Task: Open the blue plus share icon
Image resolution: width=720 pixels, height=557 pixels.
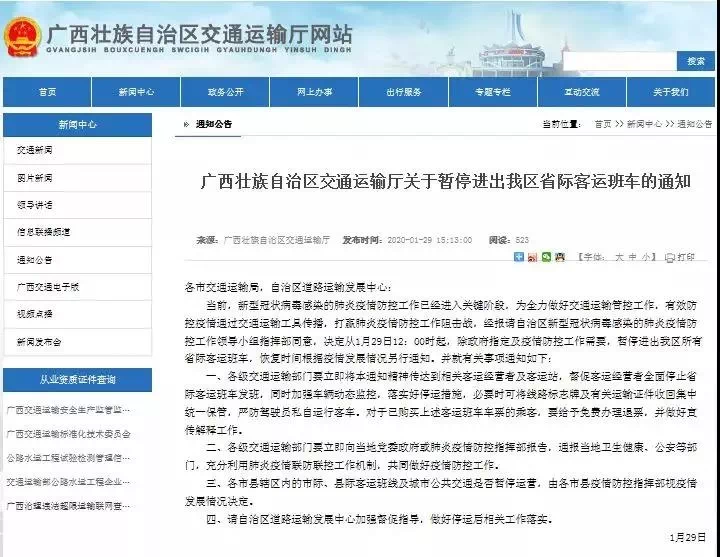Action: pyautogui.click(x=519, y=257)
